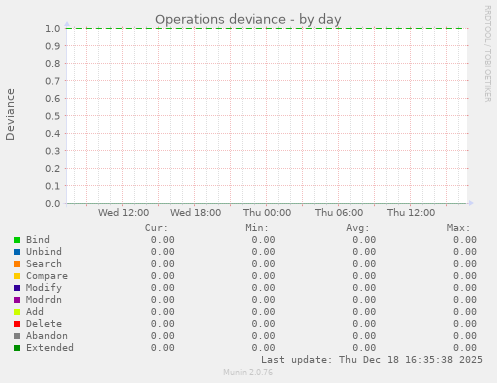Click the Bind legend label
Screen dimensions: 497x383
tap(38, 240)
